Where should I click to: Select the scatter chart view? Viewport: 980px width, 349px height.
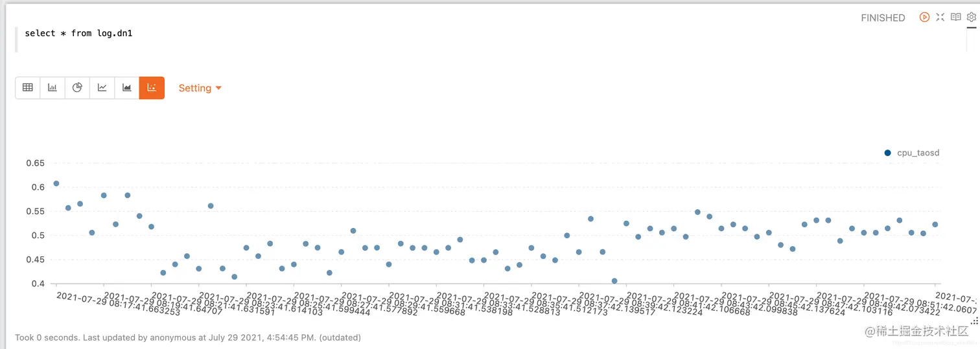click(152, 87)
